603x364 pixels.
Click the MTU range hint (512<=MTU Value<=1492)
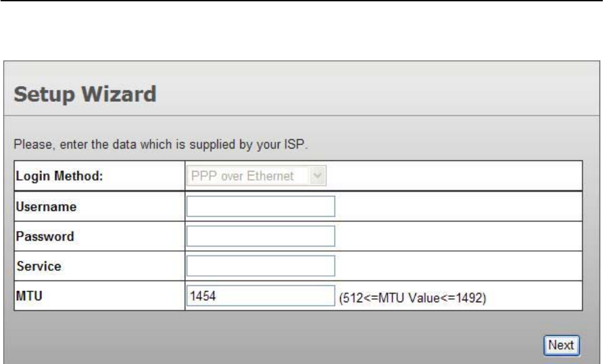point(413,298)
